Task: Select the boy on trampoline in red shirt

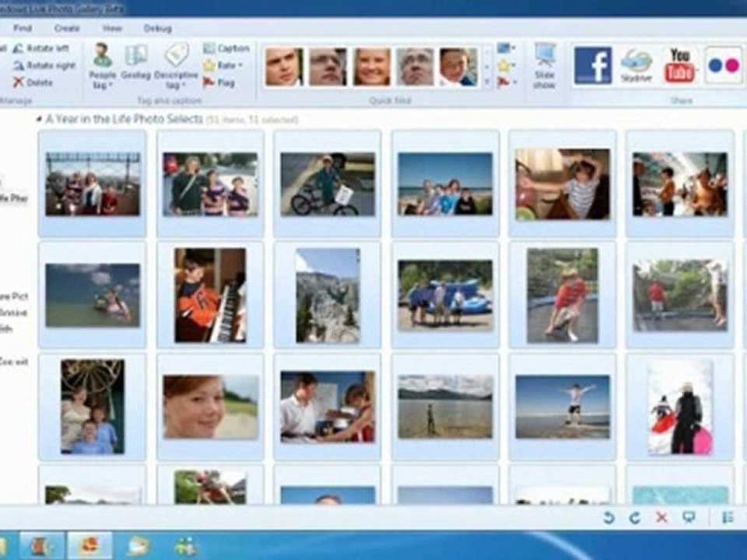Action: 563,296
